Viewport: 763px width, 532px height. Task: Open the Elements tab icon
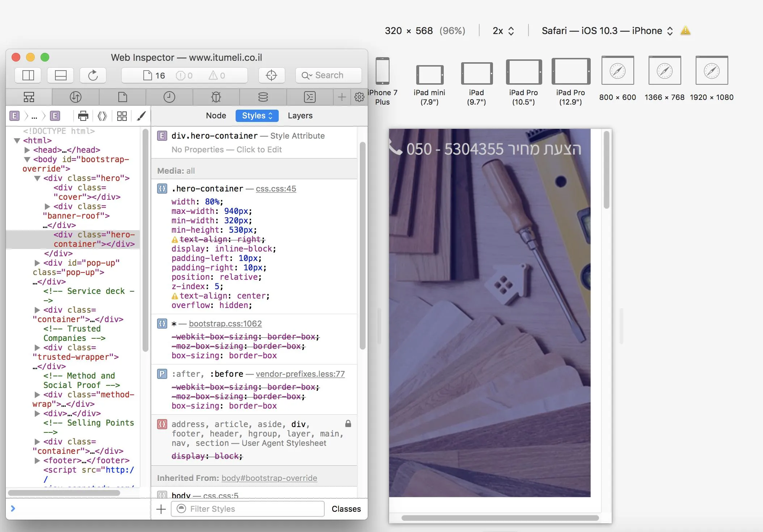click(x=29, y=97)
